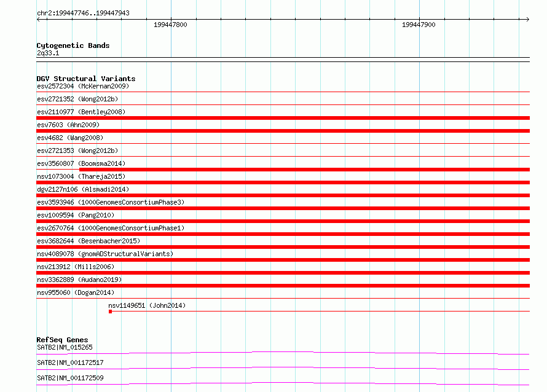547x392 pixels.
Task: Open variant esv1009594 (Pang2010)
Action: [x=76, y=215]
